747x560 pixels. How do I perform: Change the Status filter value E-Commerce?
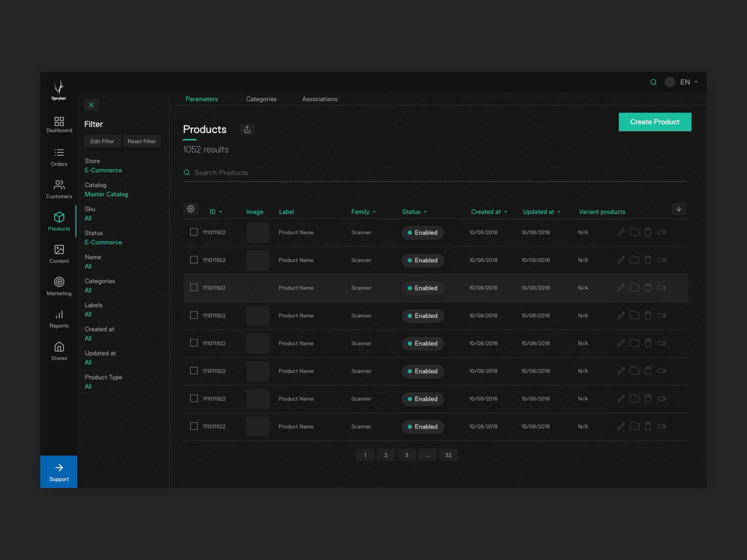point(103,242)
